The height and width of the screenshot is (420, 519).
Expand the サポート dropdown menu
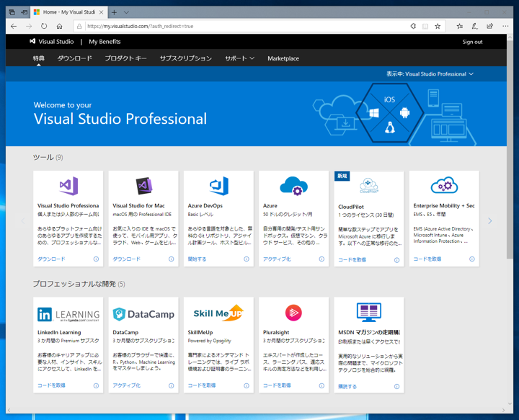click(239, 58)
